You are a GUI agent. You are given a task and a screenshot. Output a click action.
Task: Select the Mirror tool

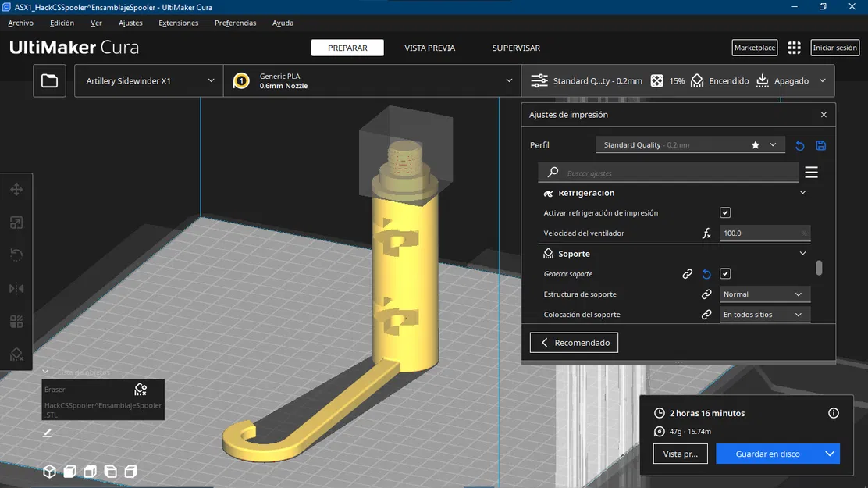click(16, 289)
